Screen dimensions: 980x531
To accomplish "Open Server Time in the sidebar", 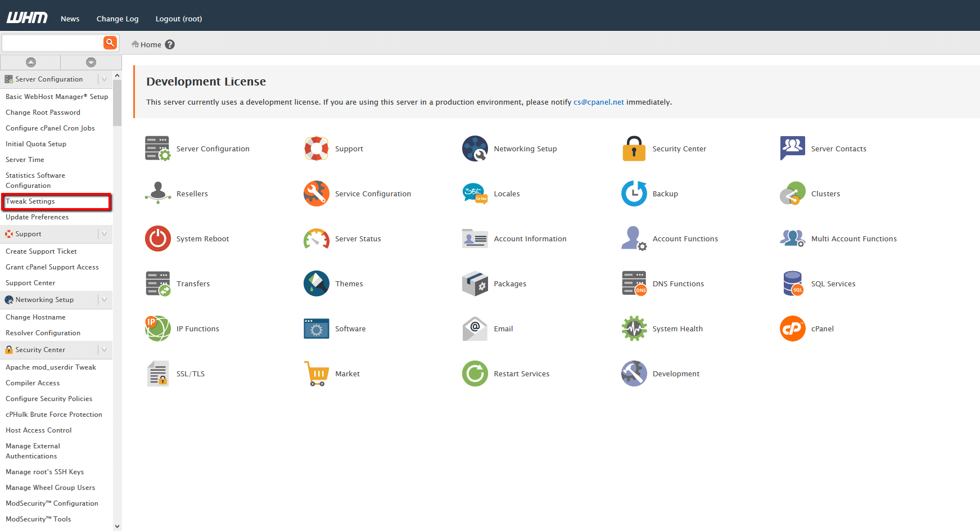I will point(25,160).
